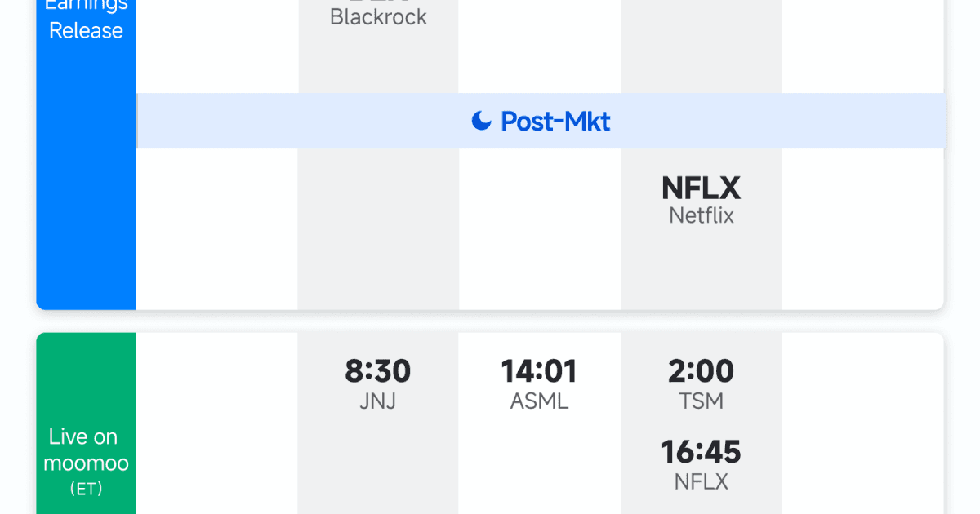Open the NFLX ticker above Netflix
The image size is (980, 514).
tap(701, 188)
